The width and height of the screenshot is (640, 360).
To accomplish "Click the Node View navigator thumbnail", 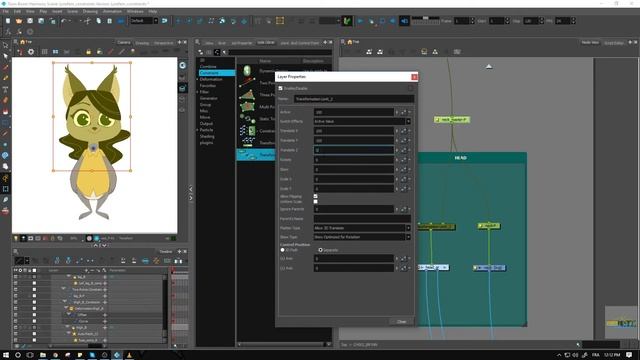I will pyautogui.click(x=621, y=322).
